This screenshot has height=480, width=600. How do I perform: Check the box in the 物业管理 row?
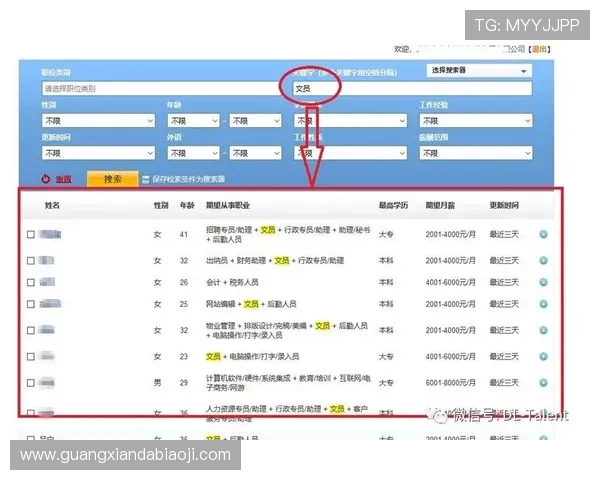[31, 331]
